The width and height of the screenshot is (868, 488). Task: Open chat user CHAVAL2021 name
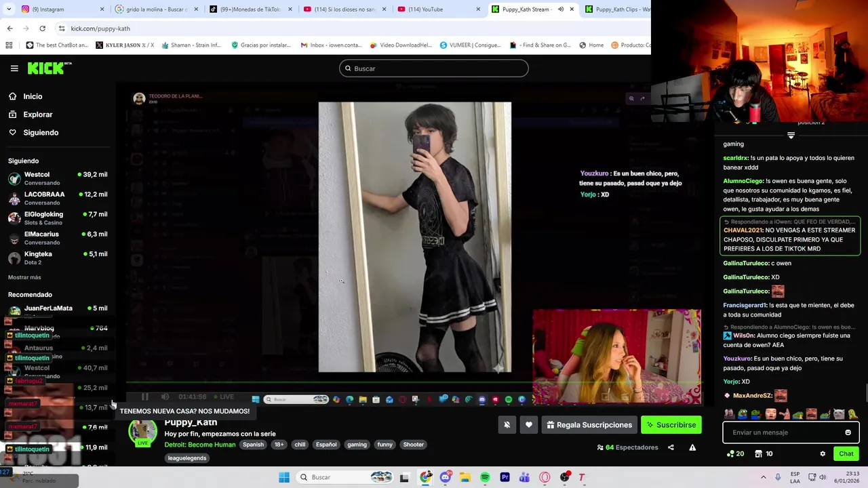point(743,230)
